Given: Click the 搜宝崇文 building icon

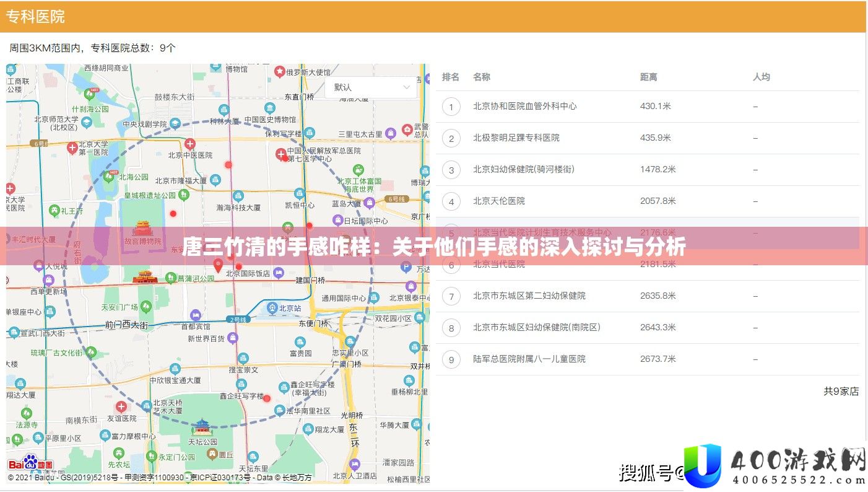Looking at the screenshot, I should (x=243, y=358).
